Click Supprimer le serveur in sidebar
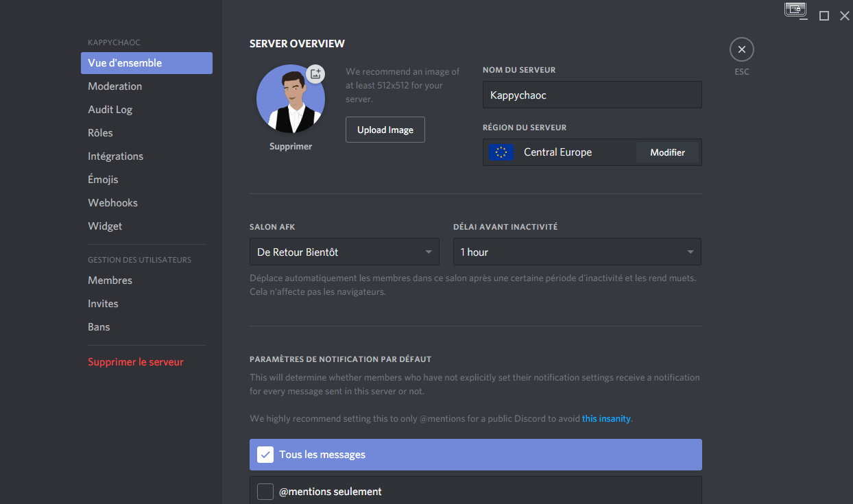This screenshot has height=504, width=853. (x=136, y=362)
